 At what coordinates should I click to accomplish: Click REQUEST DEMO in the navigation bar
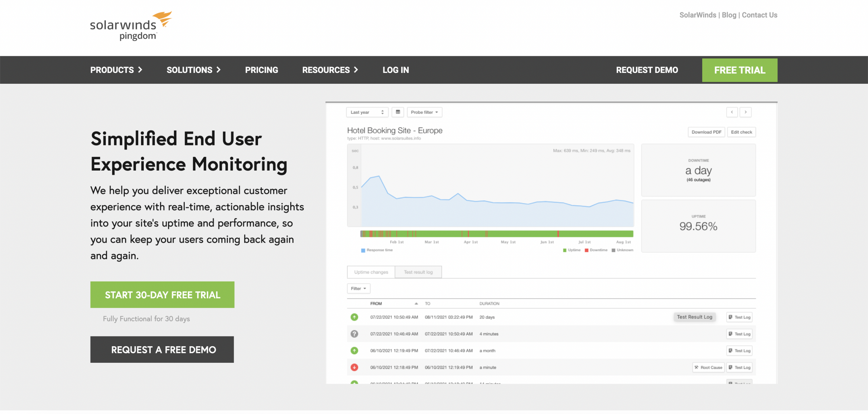click(647, 70)
